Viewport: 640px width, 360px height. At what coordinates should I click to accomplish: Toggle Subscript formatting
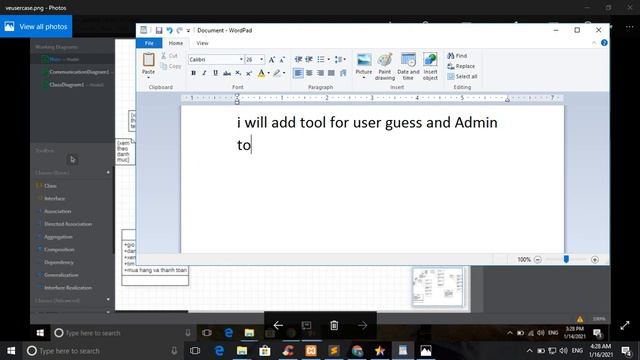tap(238, 73)
